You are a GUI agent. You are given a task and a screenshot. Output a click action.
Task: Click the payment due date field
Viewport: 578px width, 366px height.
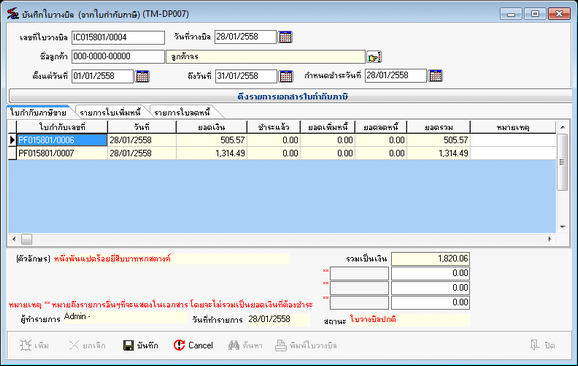pos(396,76)
